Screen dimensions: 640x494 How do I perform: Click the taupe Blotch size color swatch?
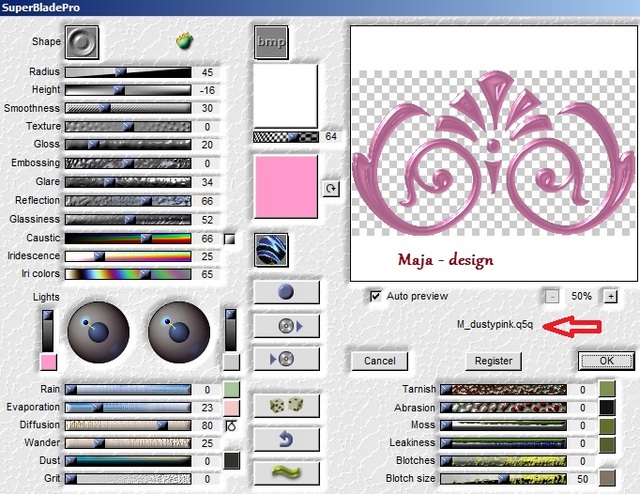coord(607,478)
